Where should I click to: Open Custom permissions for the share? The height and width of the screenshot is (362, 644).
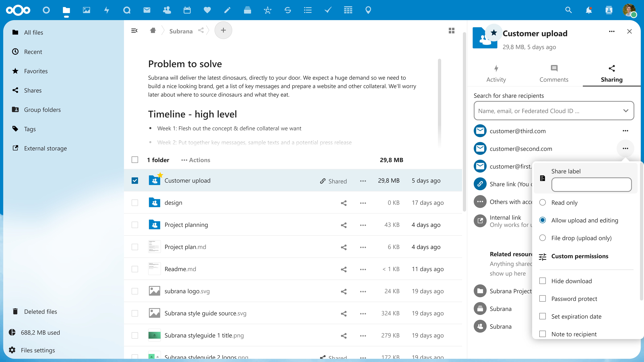click(580, 256)
